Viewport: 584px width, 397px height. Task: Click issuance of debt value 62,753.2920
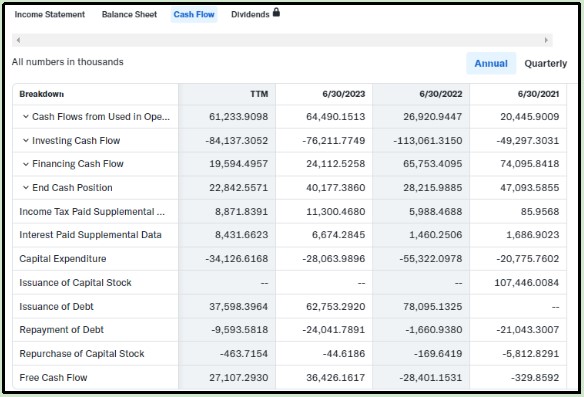click(336, 307)
